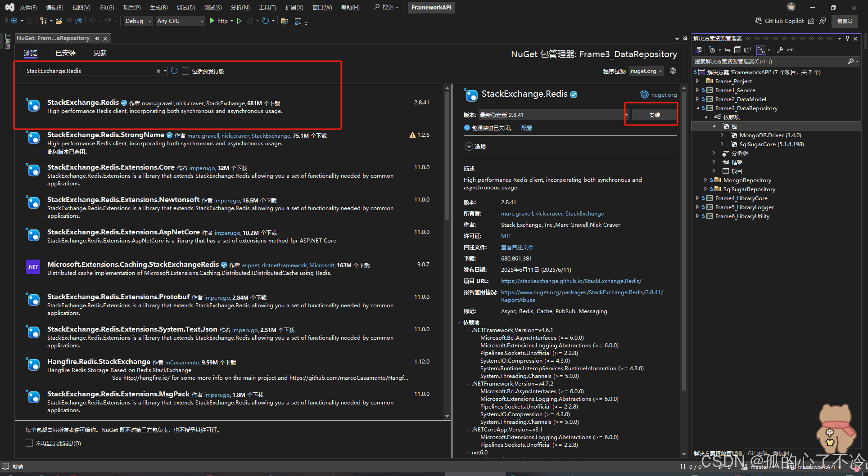
Task: Open the Tools menu 工具(T)
Action: point(267,7)
